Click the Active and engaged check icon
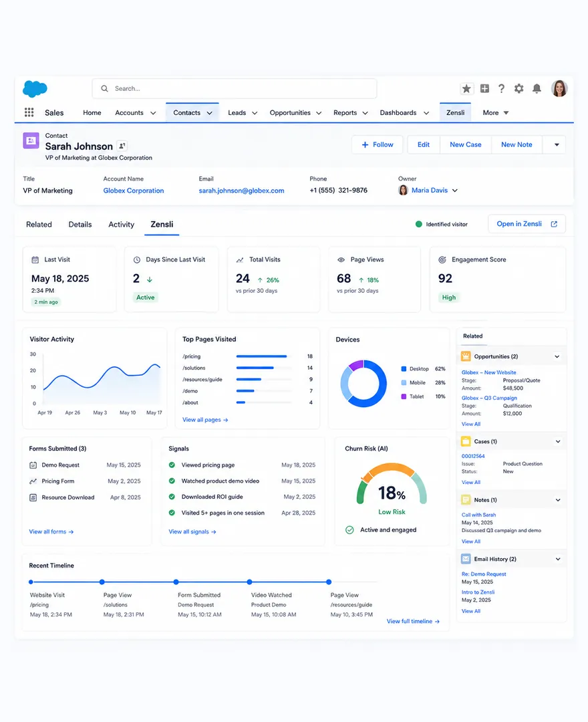The height and width of the screenshot is (722, 588). click(349, 529)
